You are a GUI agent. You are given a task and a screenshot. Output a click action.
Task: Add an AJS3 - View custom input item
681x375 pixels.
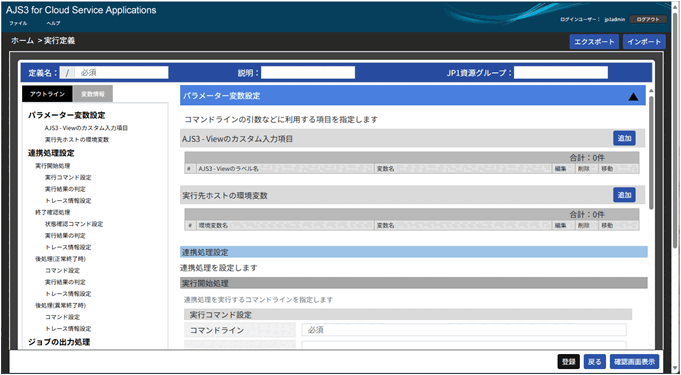pos(624,138)
